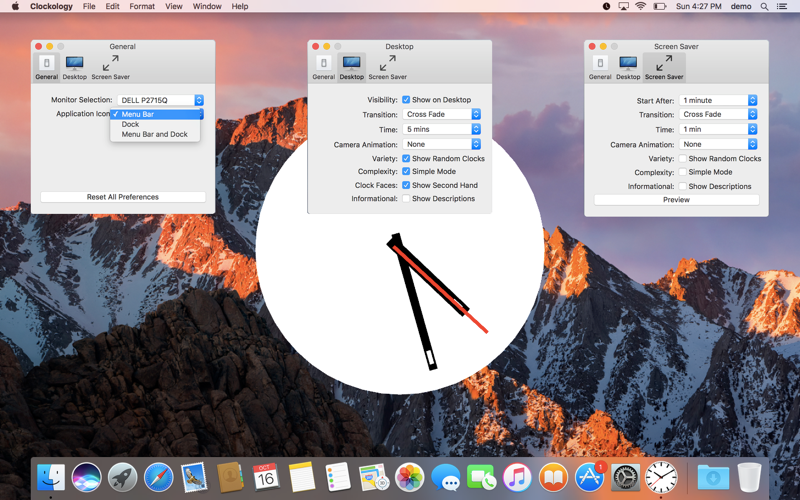The width and height of the screenshot is (800, 500).
Task: Choose Menu Bar and Dock option
Action: (x=155, y=134)
